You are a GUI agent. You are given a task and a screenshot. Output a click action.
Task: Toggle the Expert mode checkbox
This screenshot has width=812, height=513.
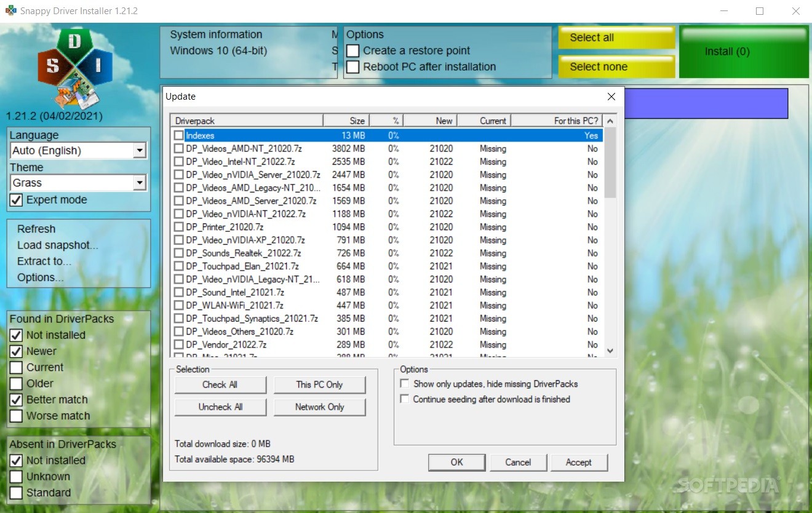pyautogui.click(x=15, y=199)
